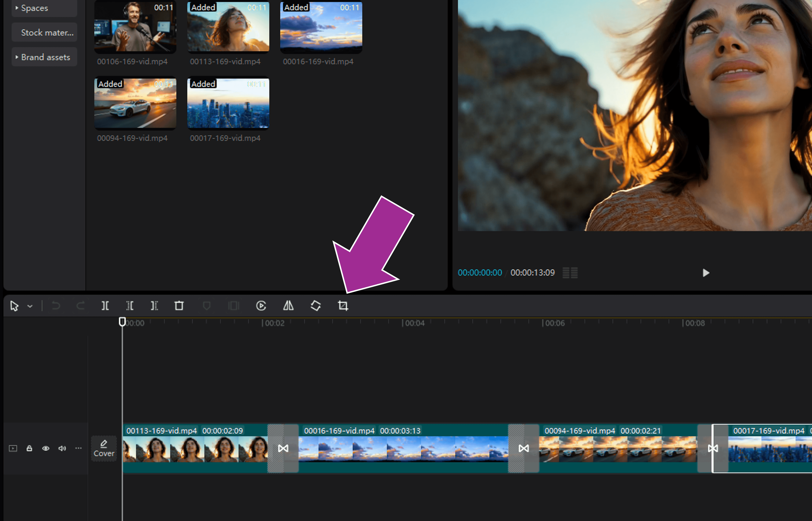Open the track options with the ellipsis menu

(78, 448)
